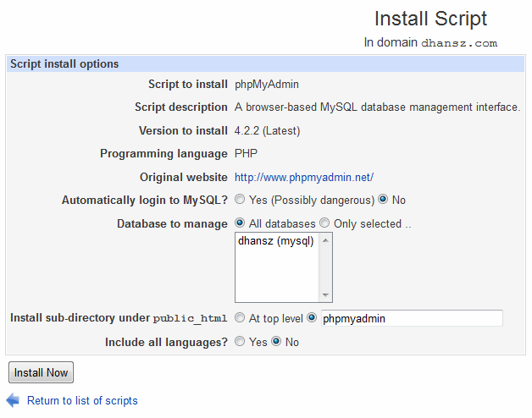Click the blue back arrow icon
This screenshot has width=532, height=418.
click(x=13, y=400)
